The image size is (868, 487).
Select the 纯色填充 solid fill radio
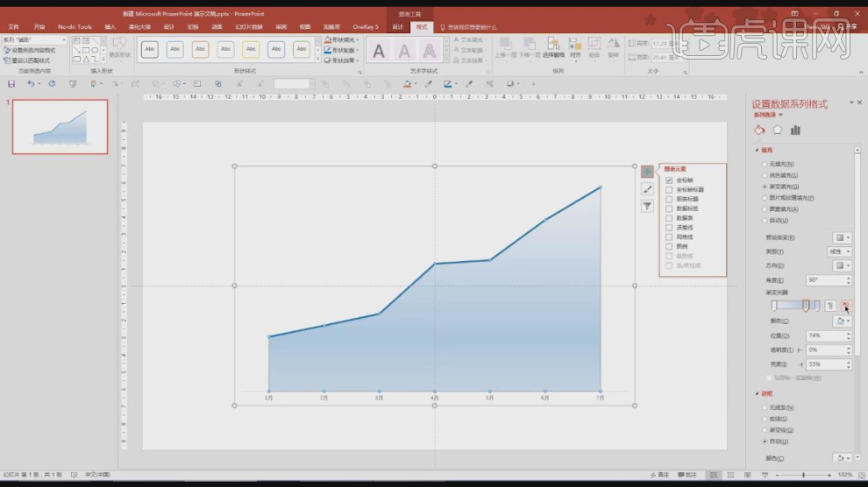coord(765,175)
